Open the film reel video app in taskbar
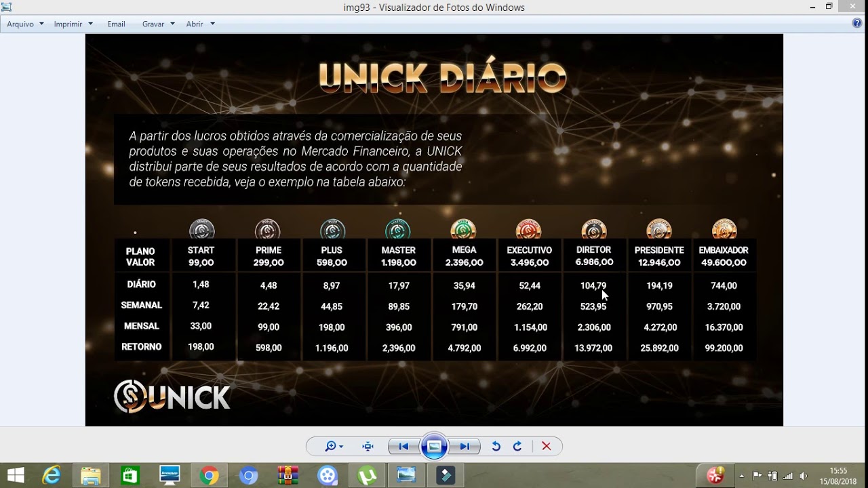Viewport: 868px width, 488px height. (x=327, y=475)
